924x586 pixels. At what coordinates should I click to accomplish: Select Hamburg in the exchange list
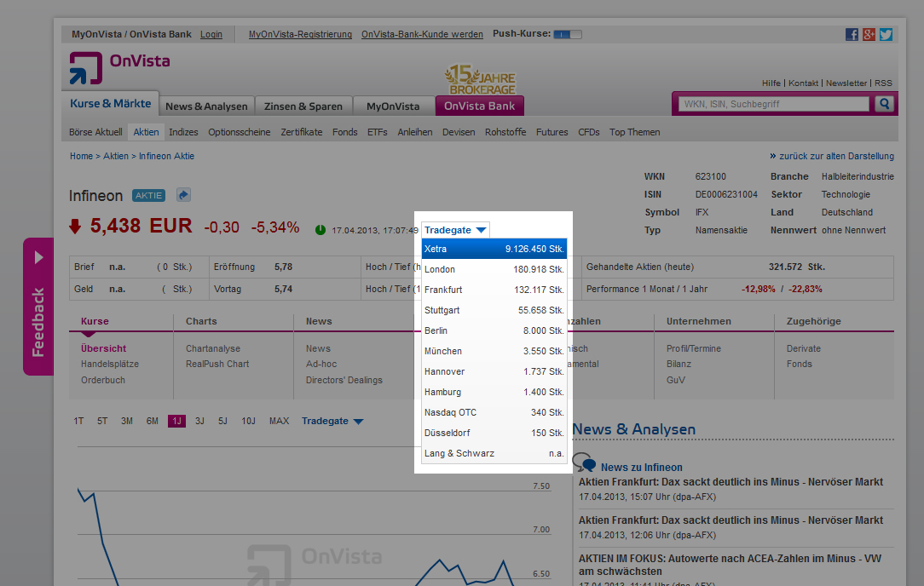coord(494,392)
